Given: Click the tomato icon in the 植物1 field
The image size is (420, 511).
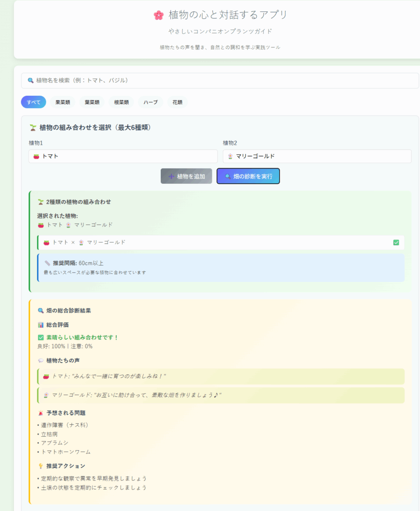Looking at the screenshot, I should point(36,156).
